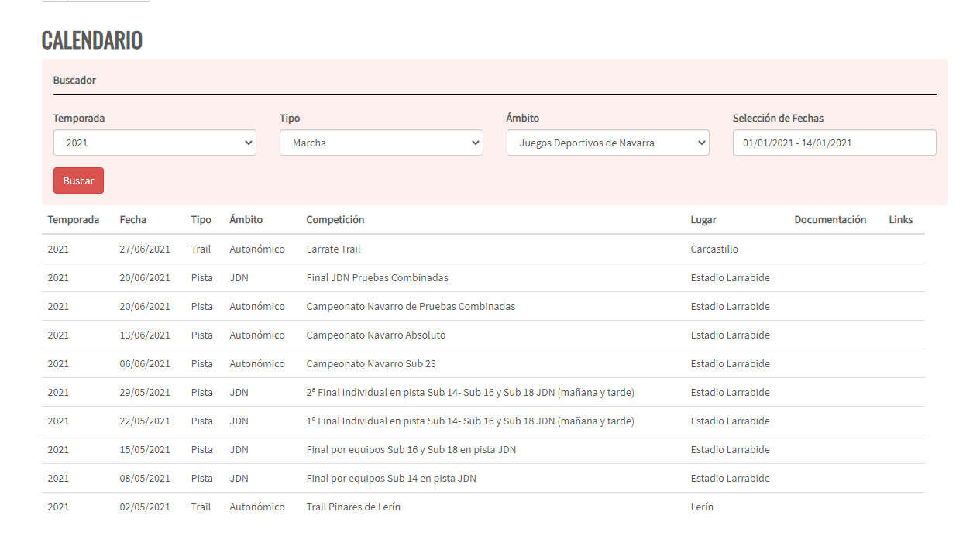980x543 pixels.
Task: Click Campeonato Navarro de Pruebas Combinadas
Action: pos(410,307)
